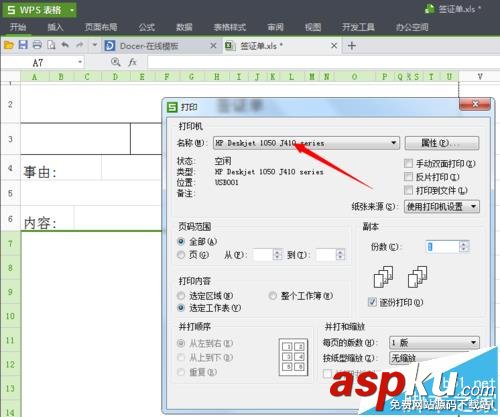Select the 页 page range radio button
500x417 pixels.
click(x=181, y=255)
